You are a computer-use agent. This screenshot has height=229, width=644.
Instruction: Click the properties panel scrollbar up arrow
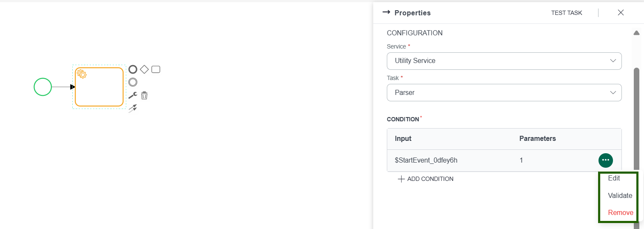[x=636, y=33]
